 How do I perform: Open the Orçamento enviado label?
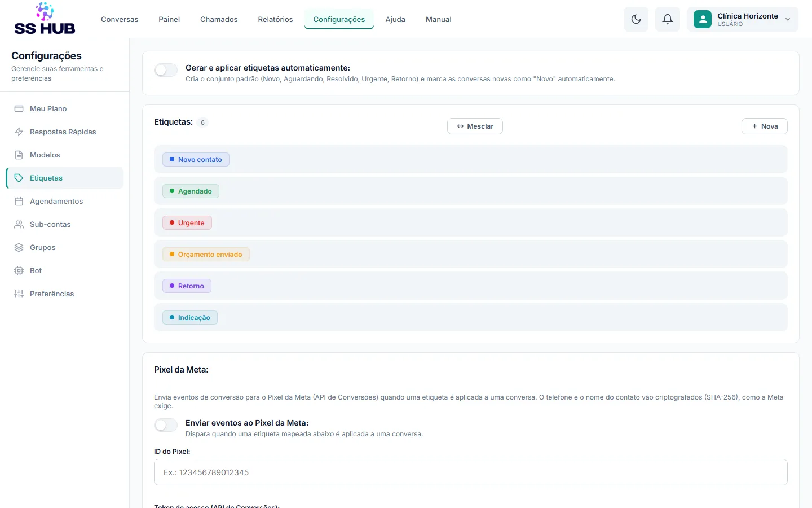point(206,255)
